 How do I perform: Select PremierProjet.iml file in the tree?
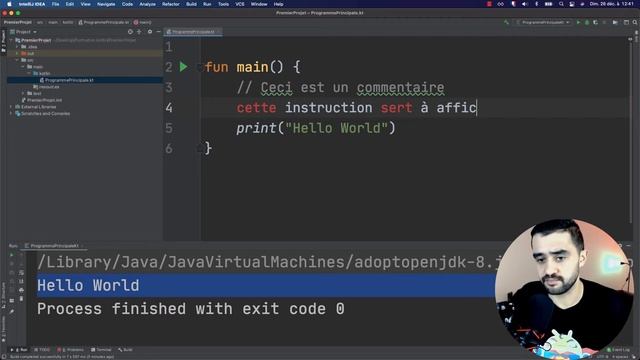click(42, 100)
